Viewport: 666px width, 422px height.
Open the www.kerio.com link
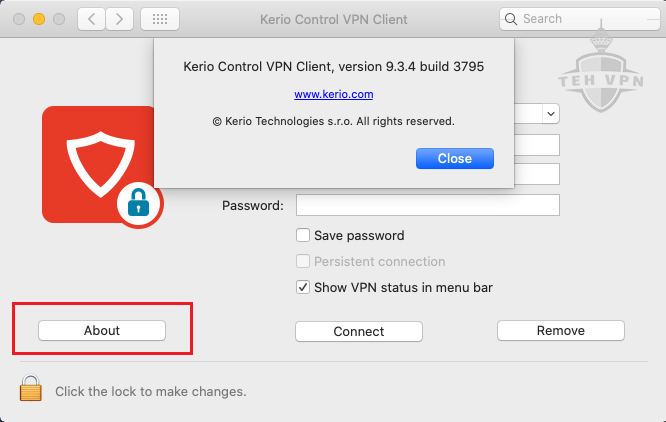[x=333, y=94]
